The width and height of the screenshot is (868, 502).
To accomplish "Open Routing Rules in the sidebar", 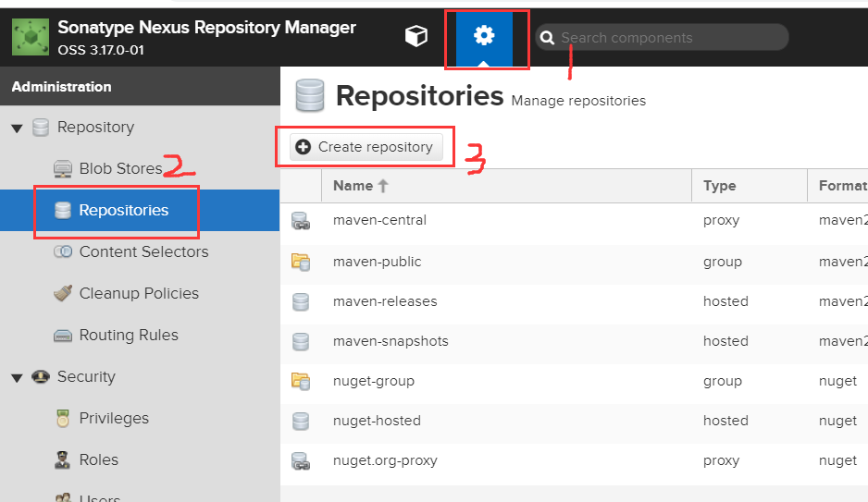I will (x=129, y=335).
